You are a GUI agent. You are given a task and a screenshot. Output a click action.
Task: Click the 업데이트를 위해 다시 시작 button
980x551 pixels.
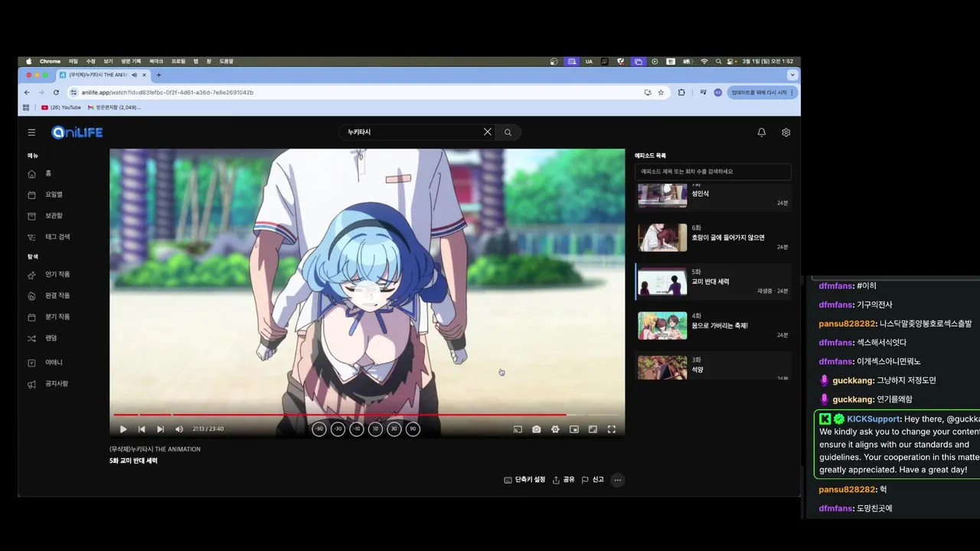(x=762, y=93)
